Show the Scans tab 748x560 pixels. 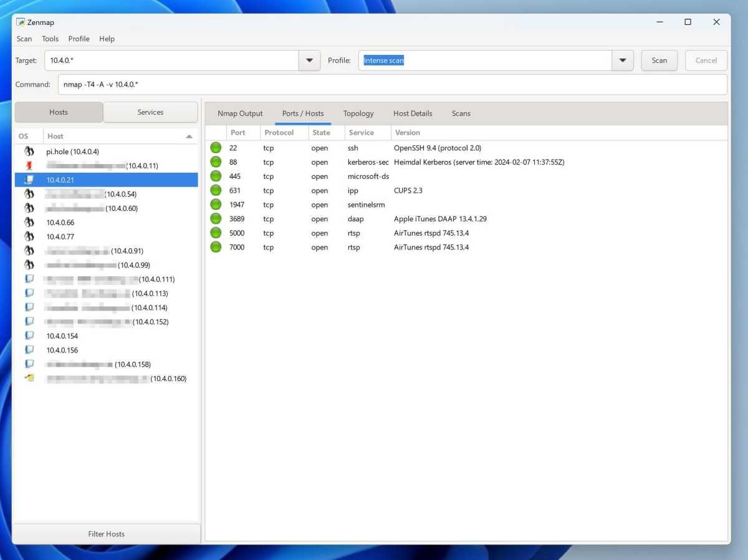pyautogui.click(x=461, y=113)
